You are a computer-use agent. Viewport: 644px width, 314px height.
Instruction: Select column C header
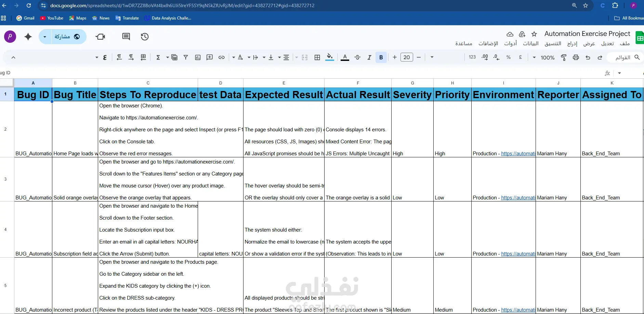point(148,83)
